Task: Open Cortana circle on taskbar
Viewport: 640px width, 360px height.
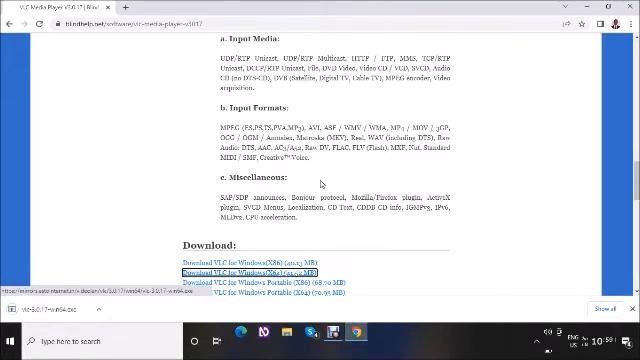Action: pyautogui.click(x=194, y=341)
